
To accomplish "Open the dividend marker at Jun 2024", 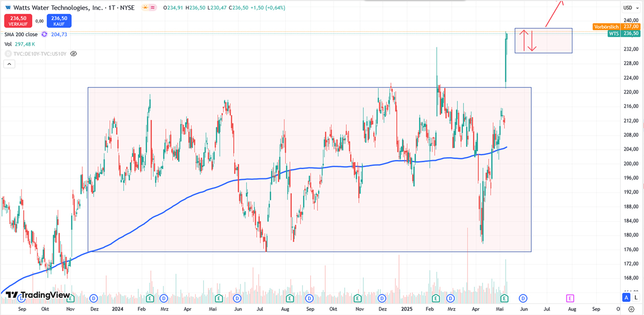I will pos(236,298).
